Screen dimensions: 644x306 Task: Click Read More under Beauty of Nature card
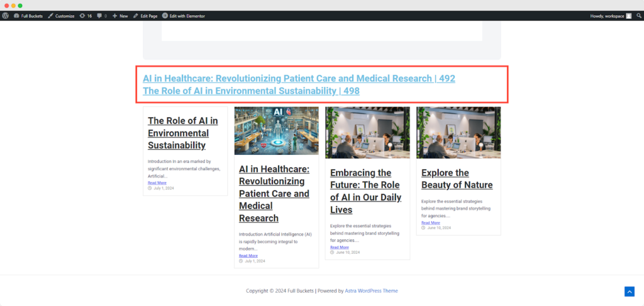[x=431, y=222]
